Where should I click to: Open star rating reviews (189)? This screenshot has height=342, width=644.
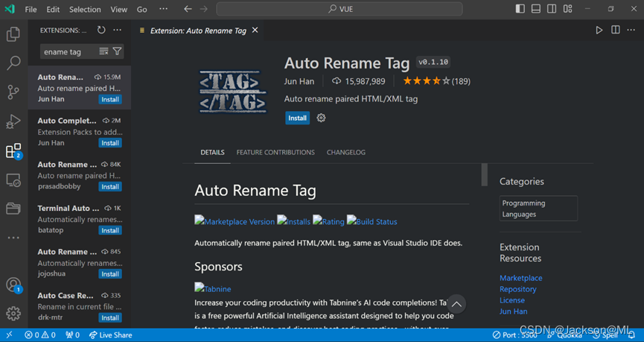[436, 81]
